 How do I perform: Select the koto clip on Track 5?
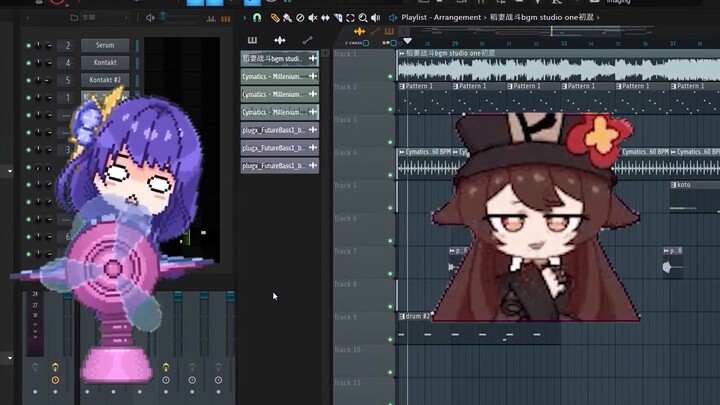pos(695,197)
